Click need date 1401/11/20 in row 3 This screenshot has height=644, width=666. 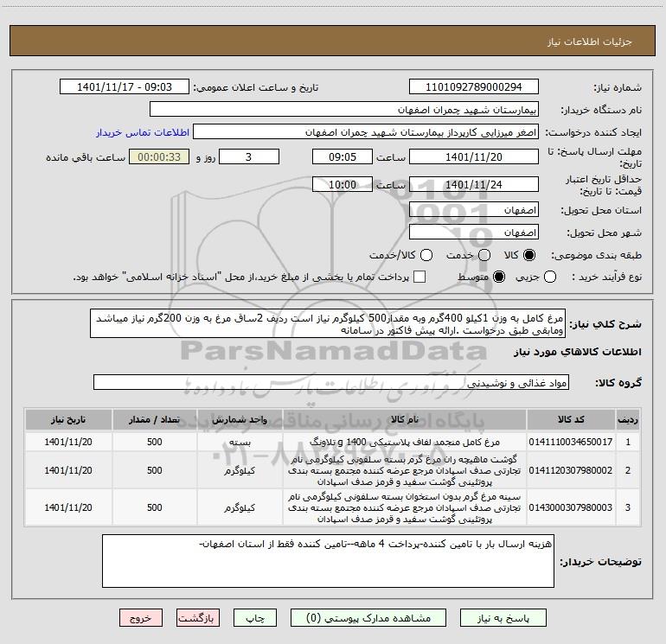[68, 507]
